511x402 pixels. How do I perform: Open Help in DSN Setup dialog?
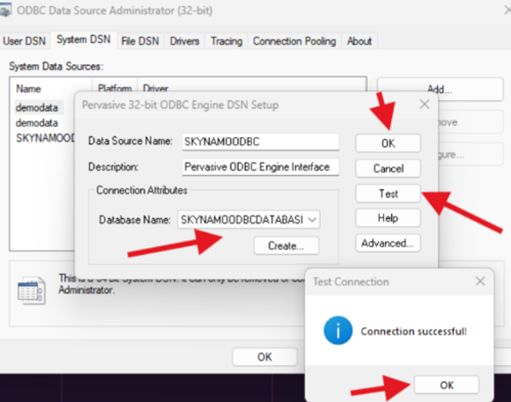point(388,218)
